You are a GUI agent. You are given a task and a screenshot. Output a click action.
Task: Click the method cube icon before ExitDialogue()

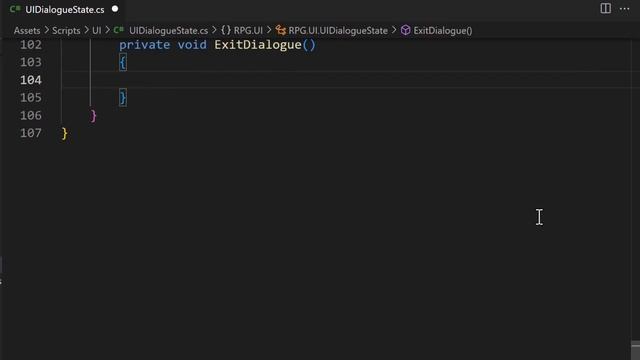coord(405,30)
